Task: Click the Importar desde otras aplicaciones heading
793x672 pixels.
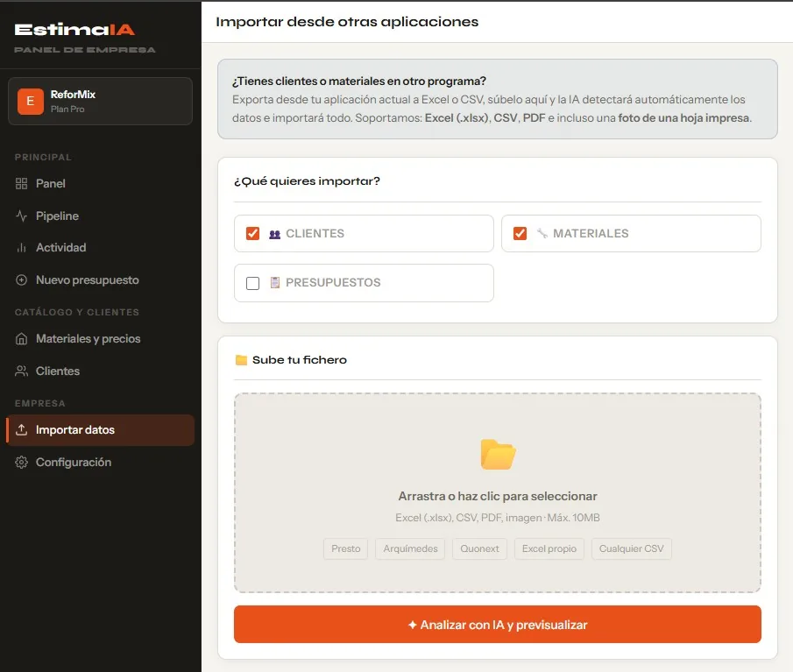Action: tap(347, 22)
